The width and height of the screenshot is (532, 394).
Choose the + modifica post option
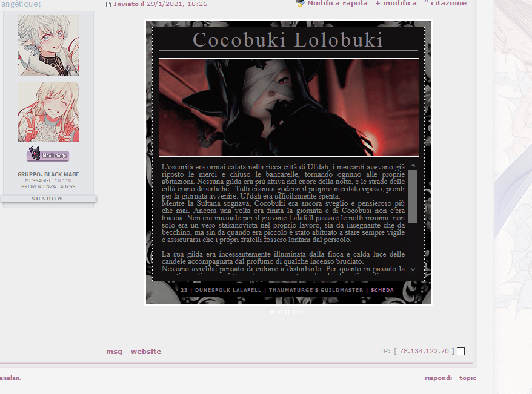[x=396, y=4]
